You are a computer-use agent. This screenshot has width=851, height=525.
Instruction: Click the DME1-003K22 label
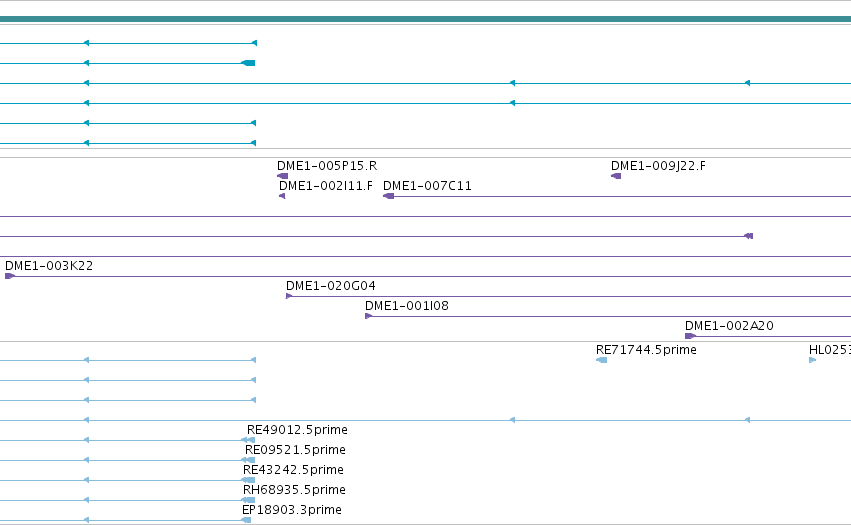tap(49, 265)
